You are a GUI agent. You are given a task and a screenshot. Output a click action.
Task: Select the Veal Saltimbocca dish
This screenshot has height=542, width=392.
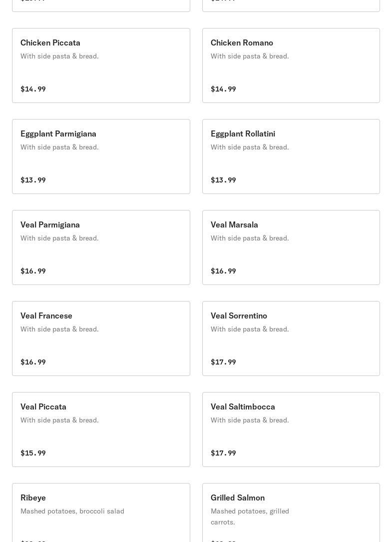[x=291, y=429]
